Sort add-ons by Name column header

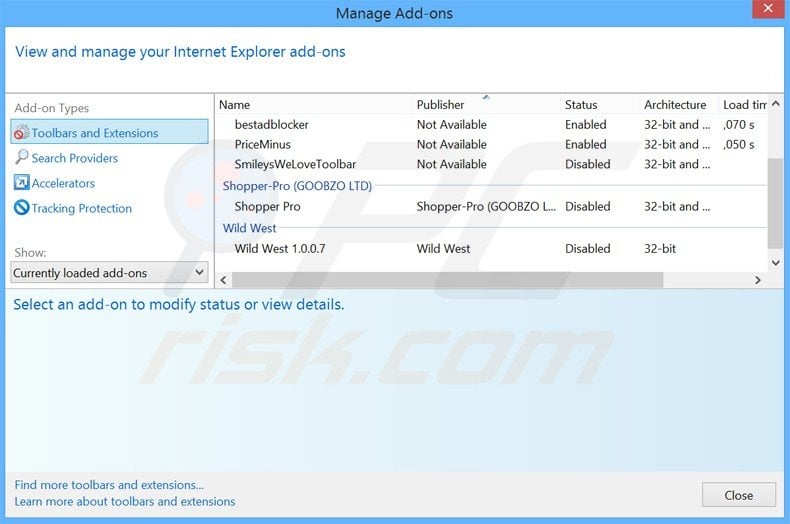tap(235, 105)
